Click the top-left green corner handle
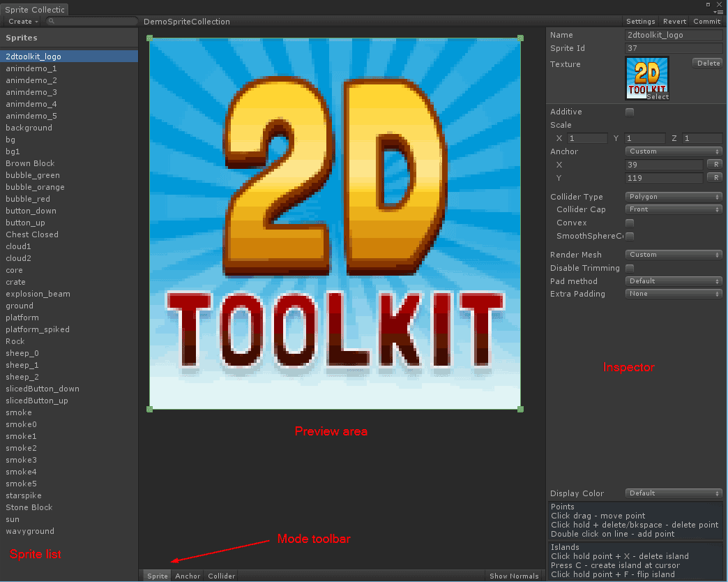 coord(149,38)
